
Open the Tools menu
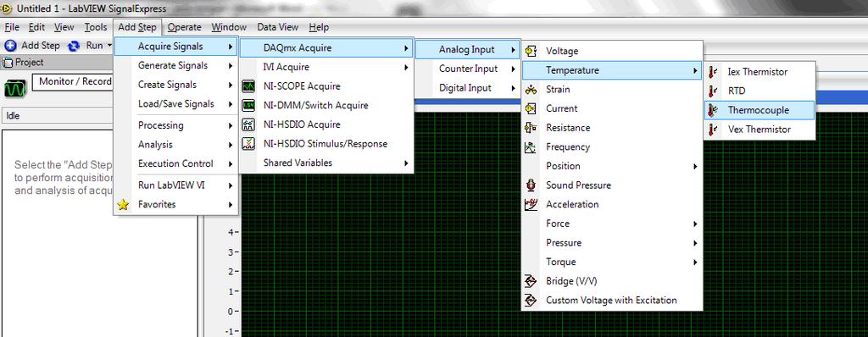point(96,27)
